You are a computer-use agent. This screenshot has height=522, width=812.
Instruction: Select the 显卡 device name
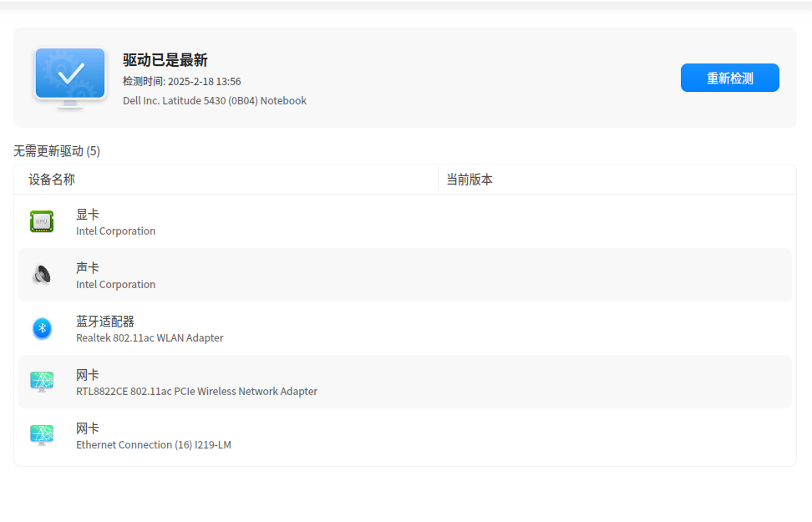88,215
